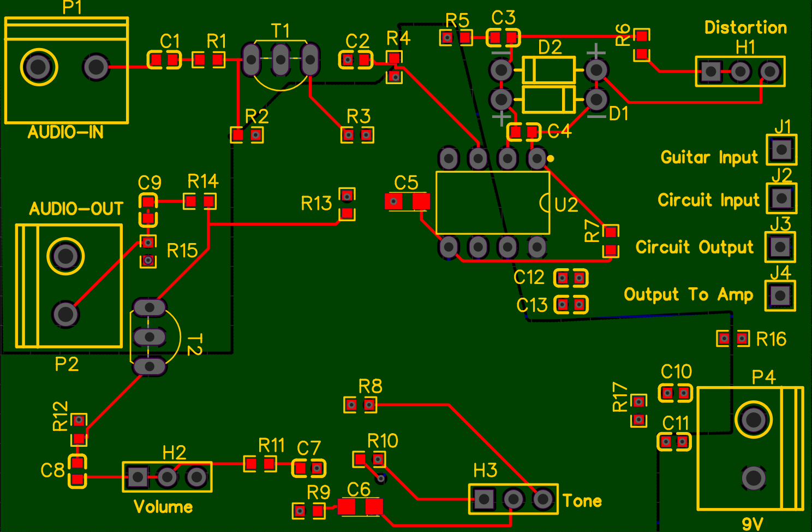Select the 9V power jack P4
The width and height of the screenshot is (812, 532).
750,448
